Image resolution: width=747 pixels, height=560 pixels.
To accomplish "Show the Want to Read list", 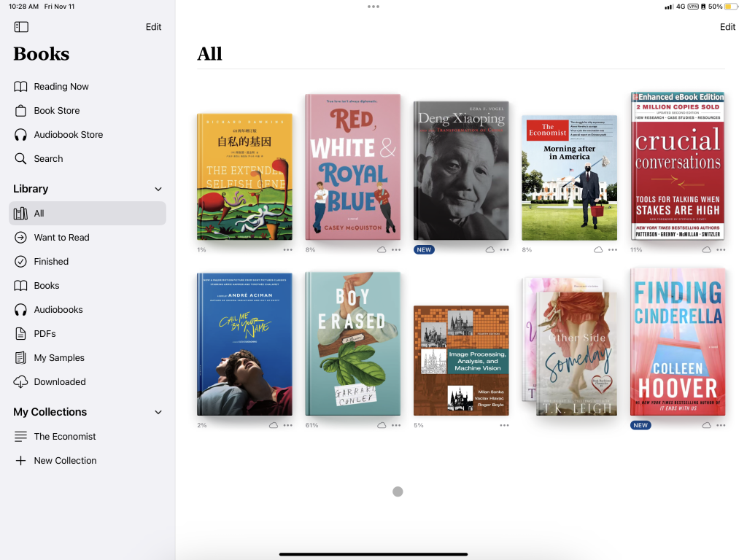I will 61,237.
